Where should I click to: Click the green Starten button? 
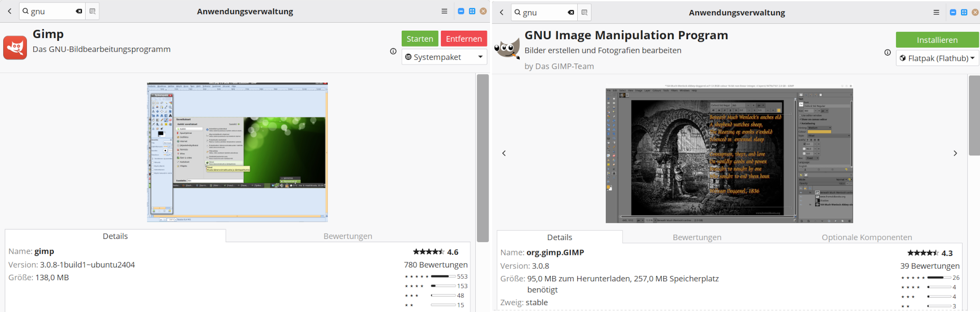420,39
